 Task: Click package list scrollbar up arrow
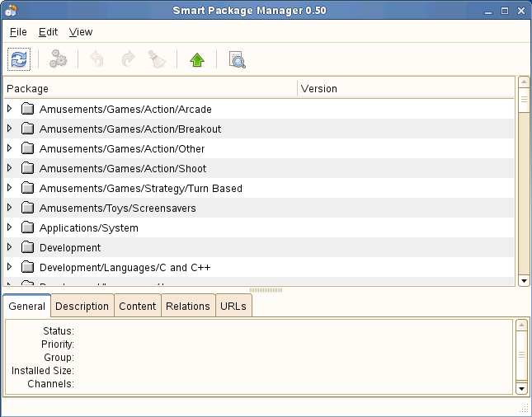pos(524,82)
